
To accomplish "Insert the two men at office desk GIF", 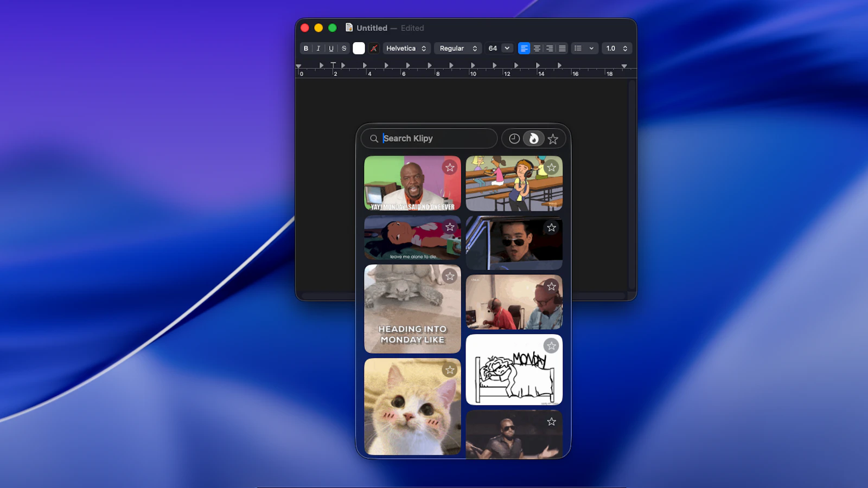I will pyautogui.click(x=514, y=302).
